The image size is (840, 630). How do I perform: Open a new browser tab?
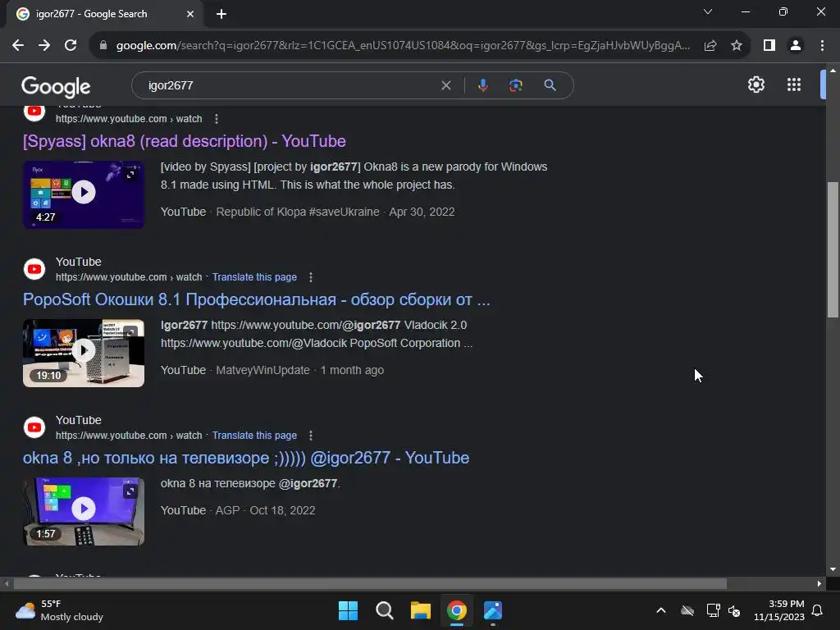coord(221,14)
